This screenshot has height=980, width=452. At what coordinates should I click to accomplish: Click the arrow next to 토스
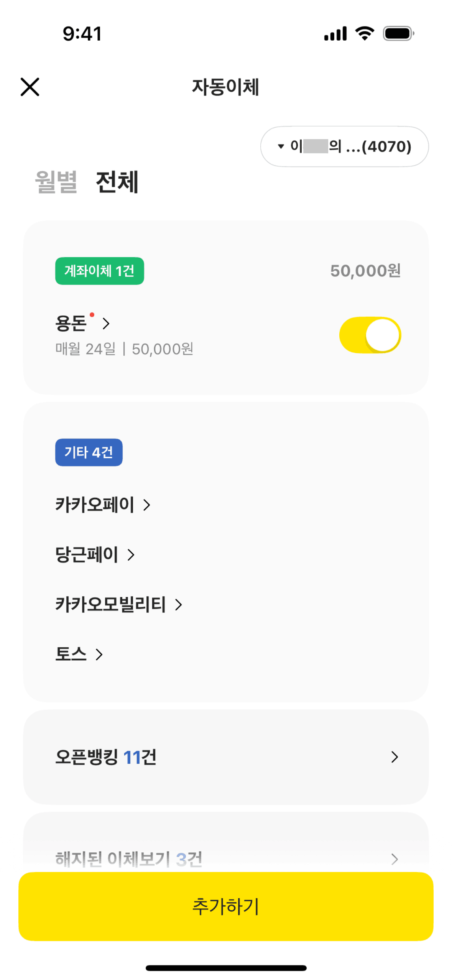coord(99,654)
